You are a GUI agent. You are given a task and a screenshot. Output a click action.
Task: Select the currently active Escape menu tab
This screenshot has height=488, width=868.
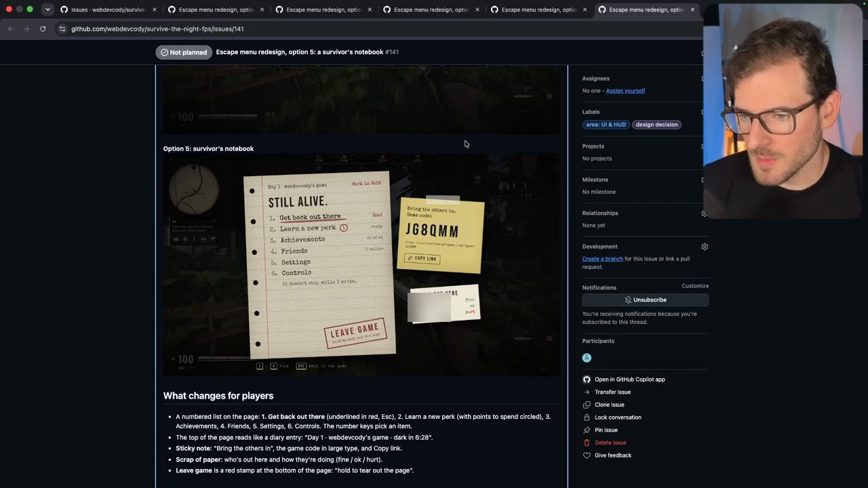[x=647, y=9]
